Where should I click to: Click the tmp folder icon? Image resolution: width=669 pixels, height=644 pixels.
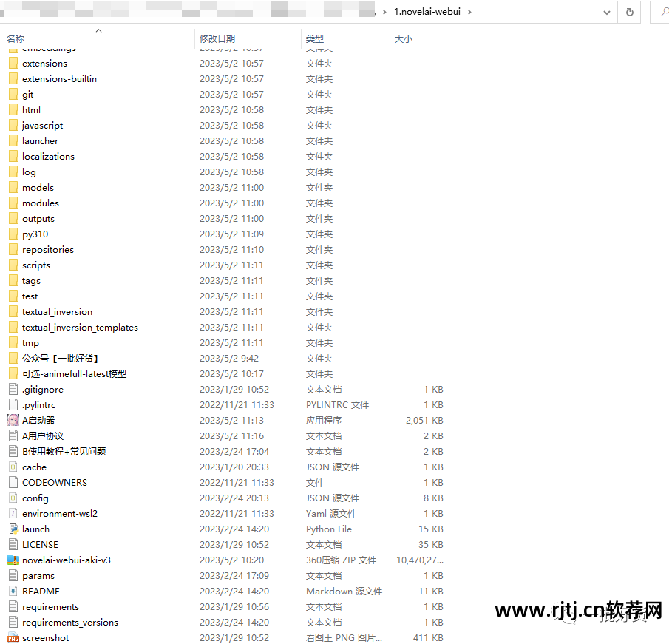13,342
